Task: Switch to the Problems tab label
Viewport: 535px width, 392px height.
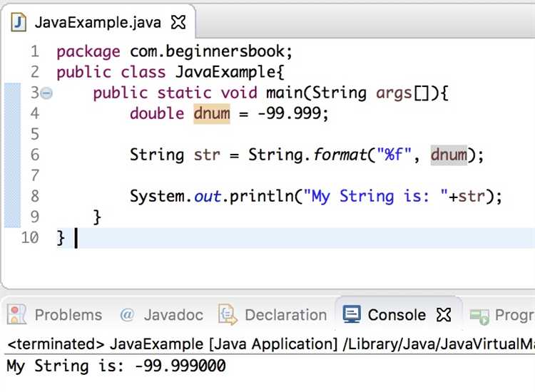Action: (x=68, y=314)
